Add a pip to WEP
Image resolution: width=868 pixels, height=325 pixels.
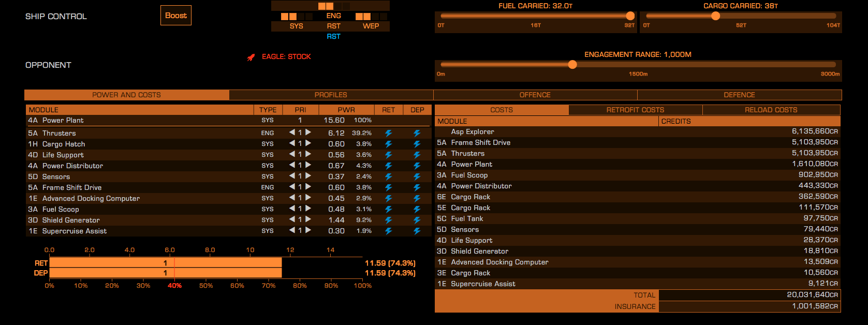point(371,26)
